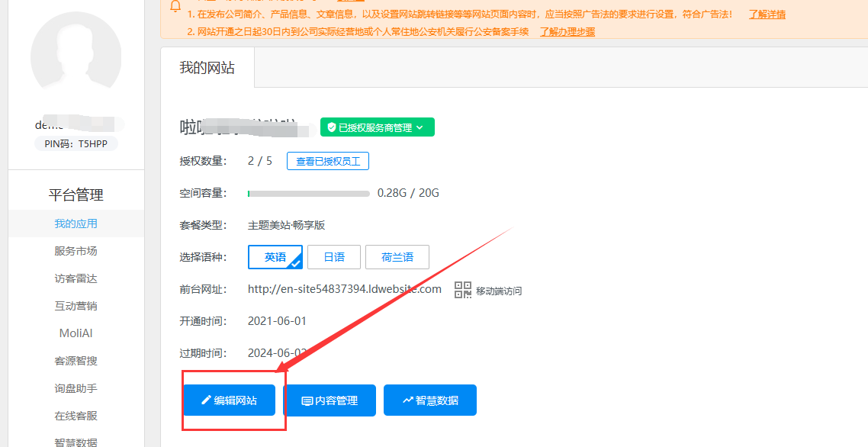Open 内容管理 content management
Viewport: 868px width, 447px height.
coord(329,400)
